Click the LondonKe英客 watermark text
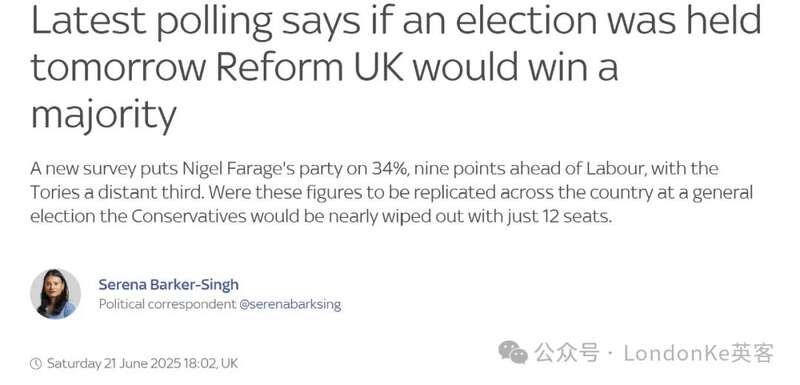800x385 pixels. pyautogui.click(x=698, y=353)
